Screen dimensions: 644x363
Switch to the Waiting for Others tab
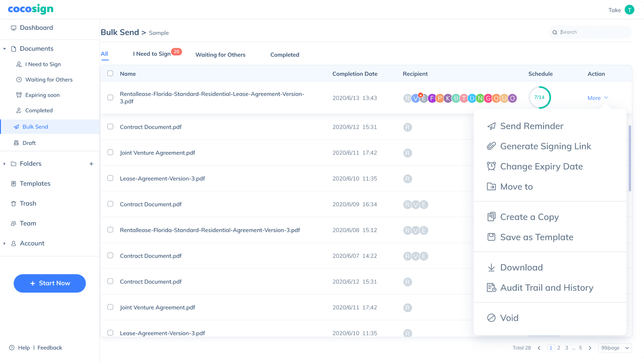[220, 55]
